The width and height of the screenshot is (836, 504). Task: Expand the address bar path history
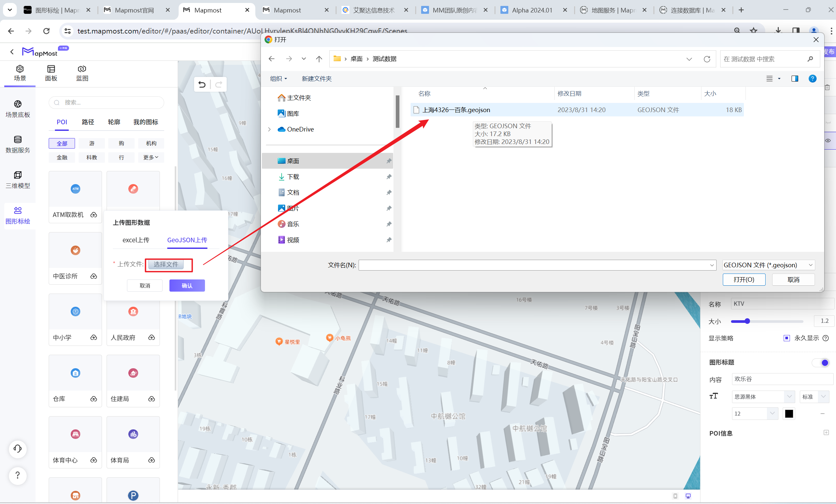[689, 59]
